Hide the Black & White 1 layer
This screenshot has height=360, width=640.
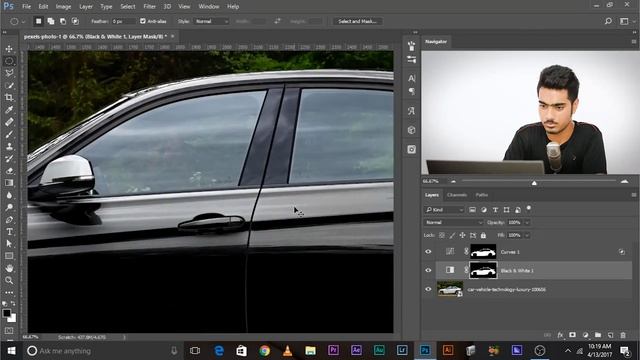(428, 270)
